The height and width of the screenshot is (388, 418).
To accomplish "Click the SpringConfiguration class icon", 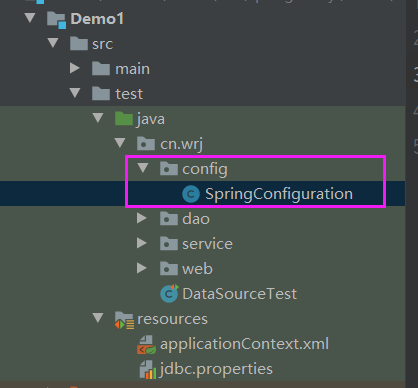I will (x=191, y=194).
